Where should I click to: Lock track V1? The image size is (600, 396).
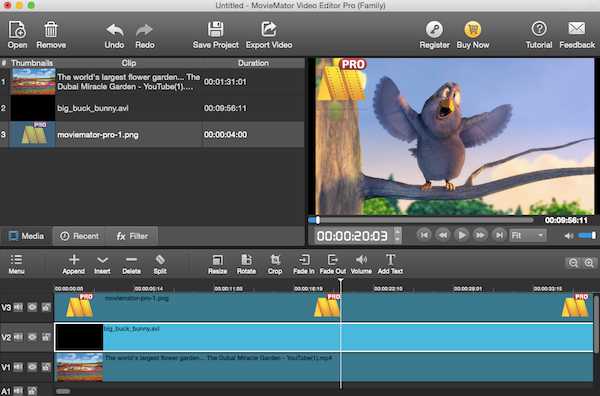46,367
